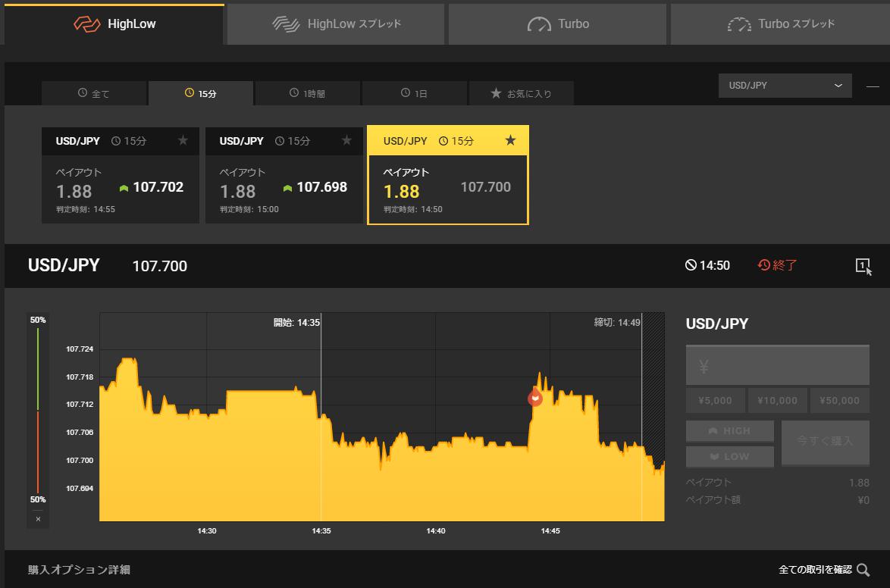Click the 14:50 expiry time indicator
This screenshot has width=890, height=588.
tap(707, 265)
